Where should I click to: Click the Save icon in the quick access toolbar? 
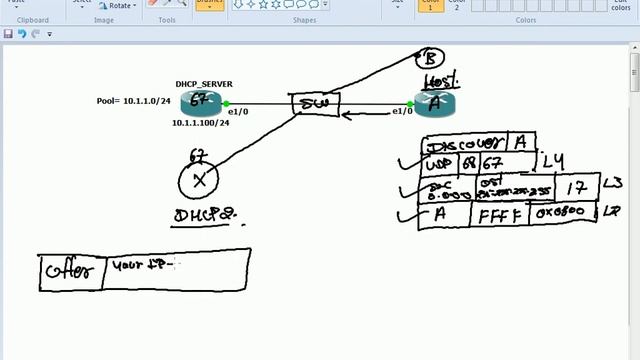coord(8,34)
